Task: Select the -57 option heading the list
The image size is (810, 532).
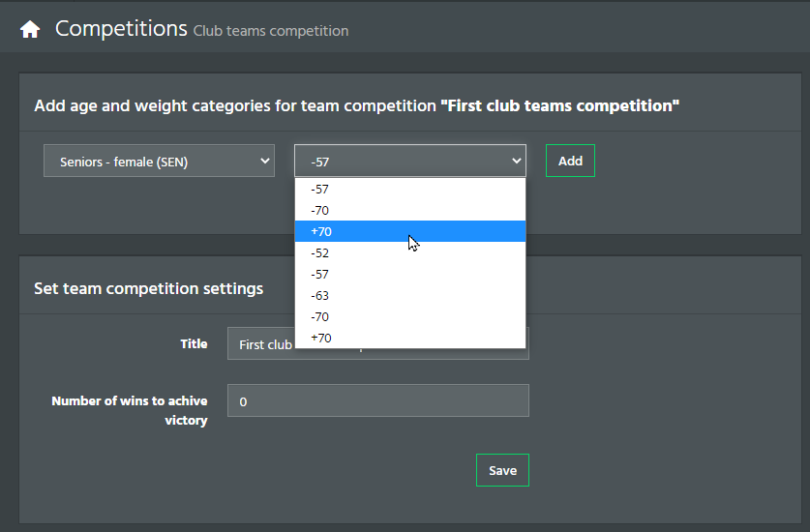Action: coord(410,189)
